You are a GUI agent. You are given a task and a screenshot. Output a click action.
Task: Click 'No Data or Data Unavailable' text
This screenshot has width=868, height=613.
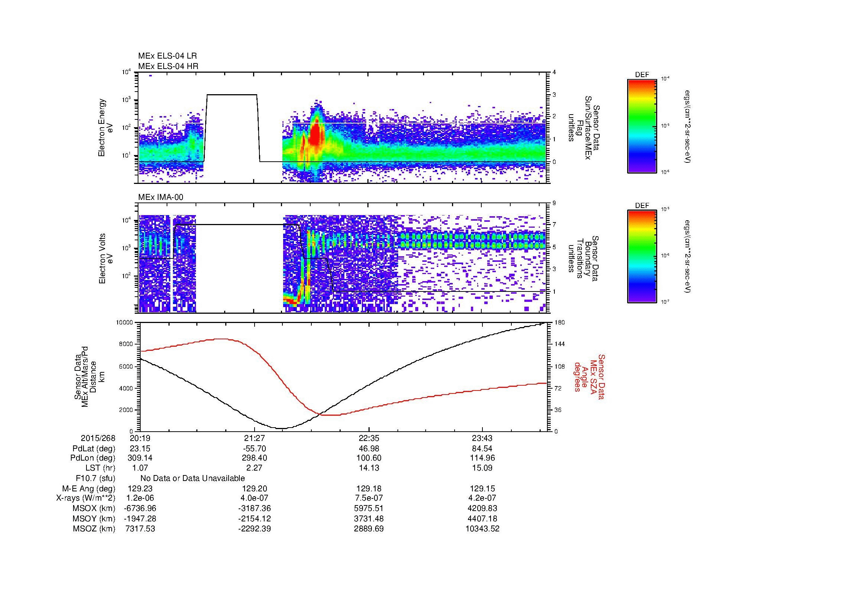point(193,478)
